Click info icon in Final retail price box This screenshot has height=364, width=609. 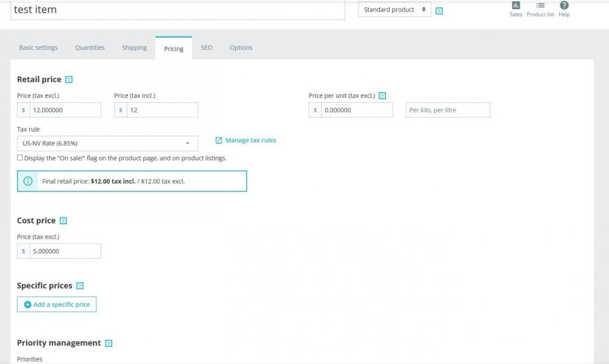pyautogui.click(x=28, y=181)
